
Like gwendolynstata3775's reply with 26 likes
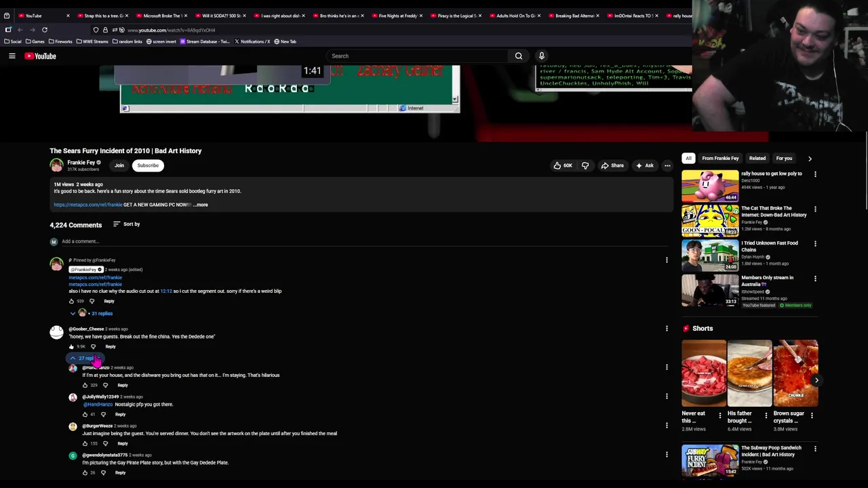pyautogui.click(x=85, y=472)
